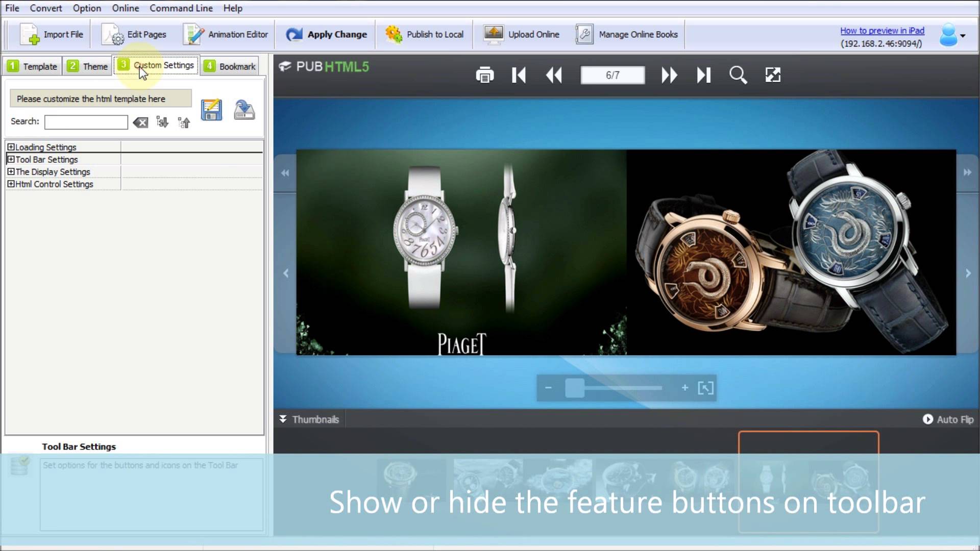Switch to the Theme tab

(x=88, y=66)
